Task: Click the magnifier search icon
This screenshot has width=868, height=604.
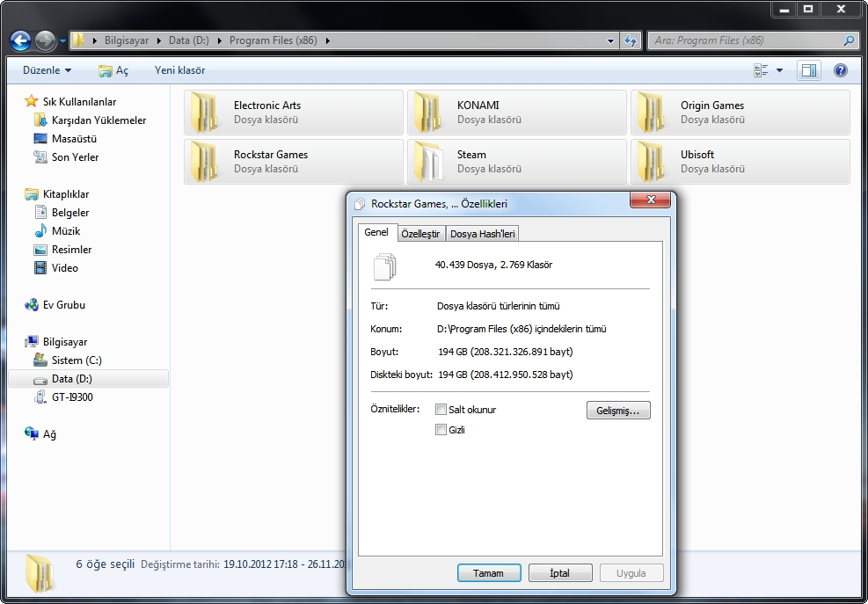Action: tap(849, 40)
